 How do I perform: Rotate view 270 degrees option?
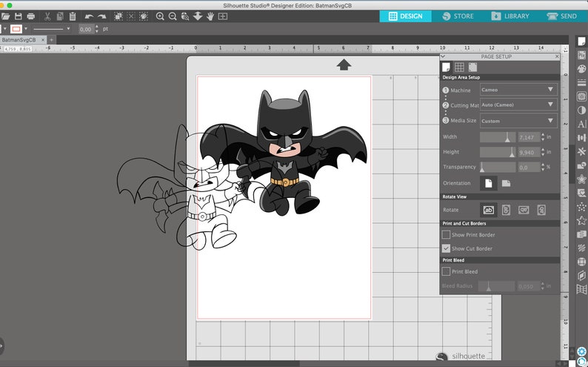coord(541,210)
